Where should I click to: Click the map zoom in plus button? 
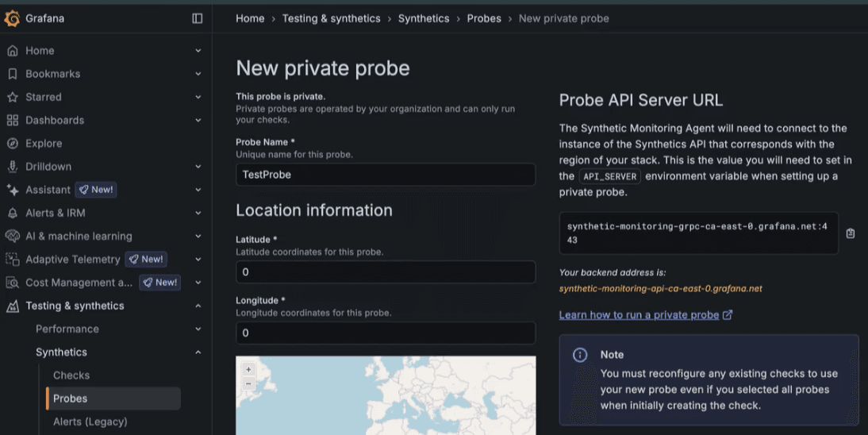point(248,370)
